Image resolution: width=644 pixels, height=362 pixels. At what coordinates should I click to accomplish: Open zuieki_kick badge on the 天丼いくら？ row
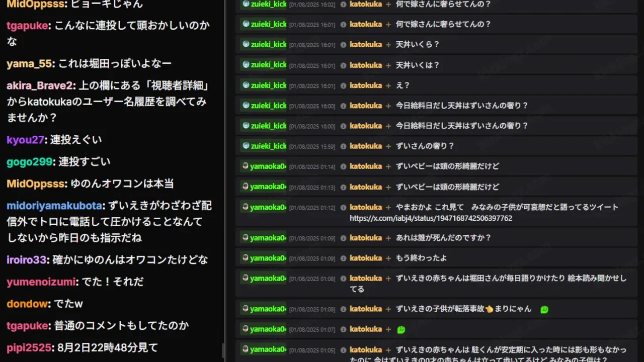pyautogui.click(x=263, y=45)
